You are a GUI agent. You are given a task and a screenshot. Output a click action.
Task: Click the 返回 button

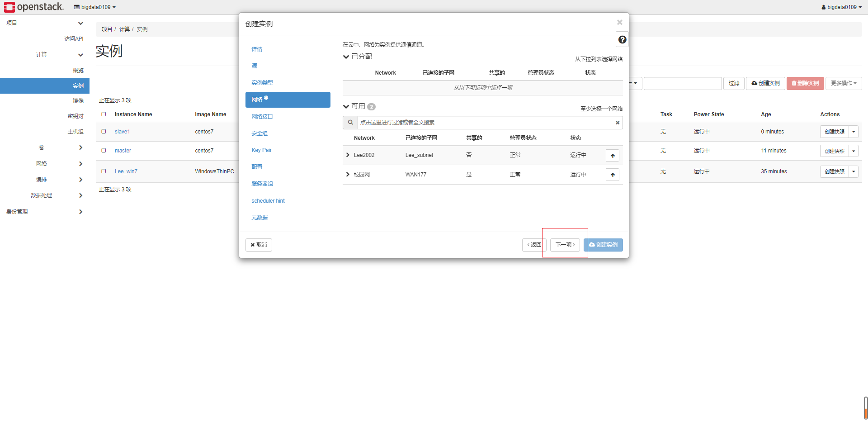click(x=534, y=245)
